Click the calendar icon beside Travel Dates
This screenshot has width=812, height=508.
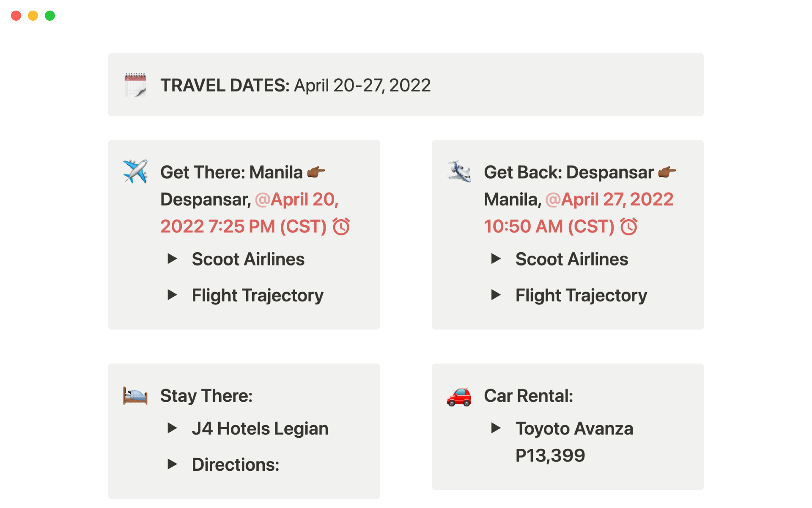(135, 85)
